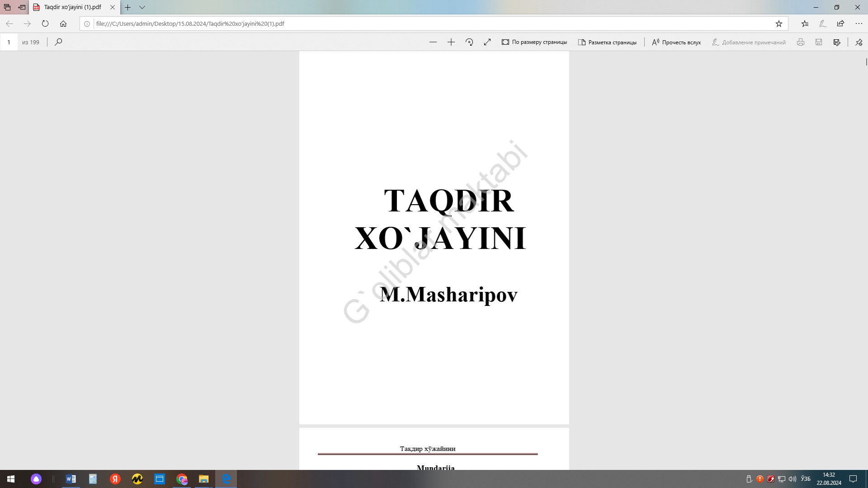Screen dimensions: 868x488
Task: Open the yellow-black app in taskbar
Action: pyautogui.click(x=137, y=479)
